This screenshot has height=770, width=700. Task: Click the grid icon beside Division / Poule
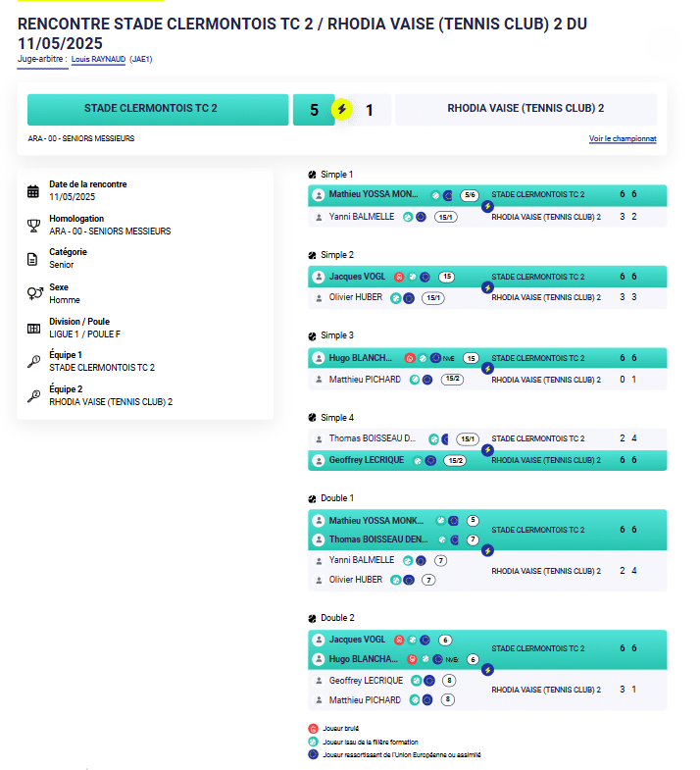coord(33,328)
